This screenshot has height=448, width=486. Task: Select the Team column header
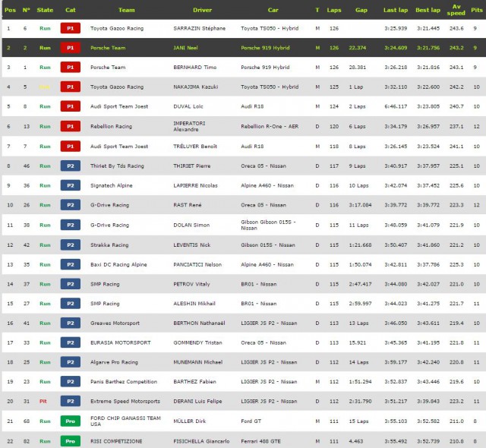pyautogui.click(x=127, y=10)
